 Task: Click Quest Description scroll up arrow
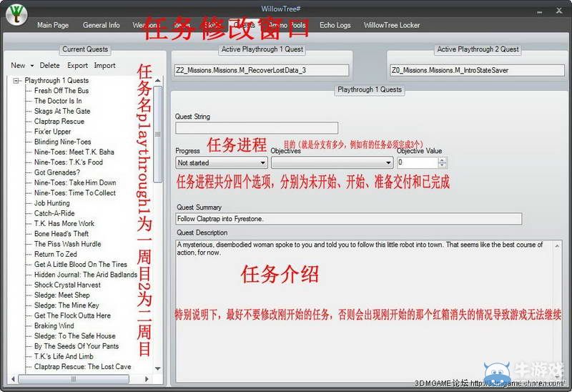(x=557, y=246)
